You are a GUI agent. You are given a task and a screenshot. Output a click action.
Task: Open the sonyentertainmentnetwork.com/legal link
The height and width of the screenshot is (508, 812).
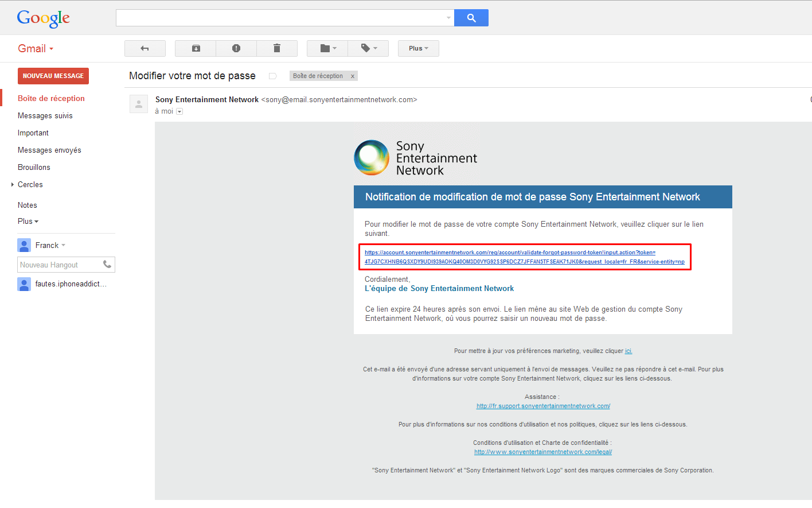(x=543, y=452)
